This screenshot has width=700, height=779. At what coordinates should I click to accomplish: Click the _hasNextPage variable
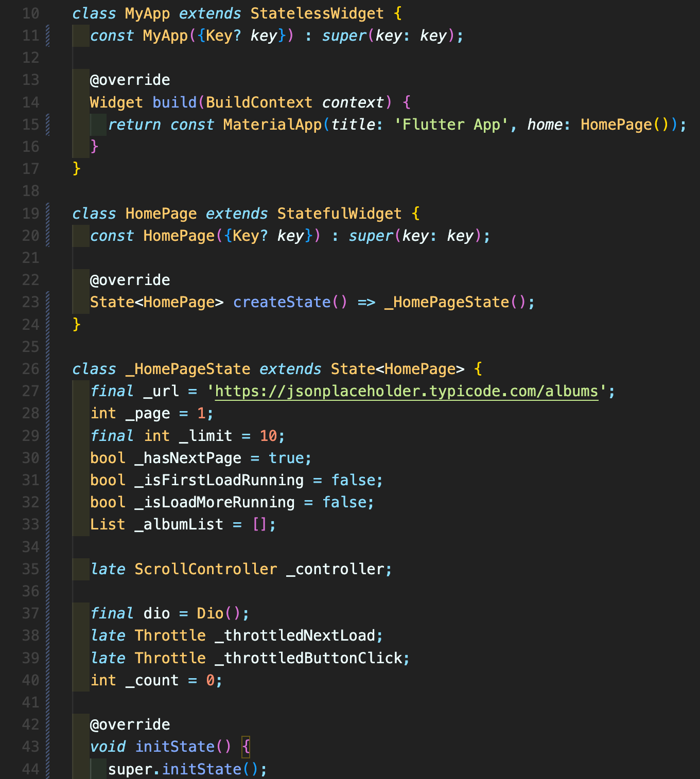point(188,458)
